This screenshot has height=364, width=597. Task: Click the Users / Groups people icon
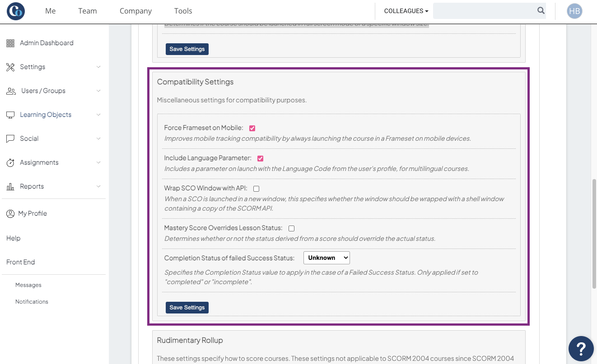tap(11, 91)
